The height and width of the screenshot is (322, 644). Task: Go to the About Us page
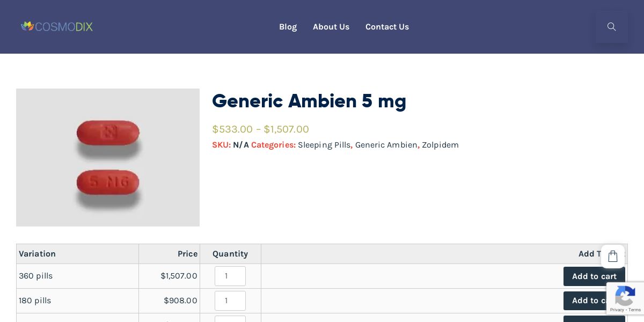[331, 27]
